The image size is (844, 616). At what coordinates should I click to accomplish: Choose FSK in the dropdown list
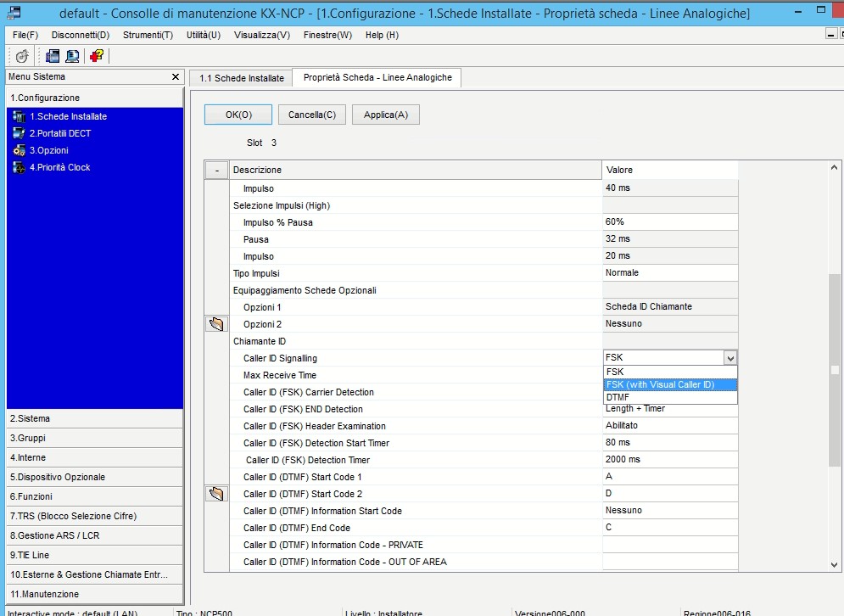point(670,372)
